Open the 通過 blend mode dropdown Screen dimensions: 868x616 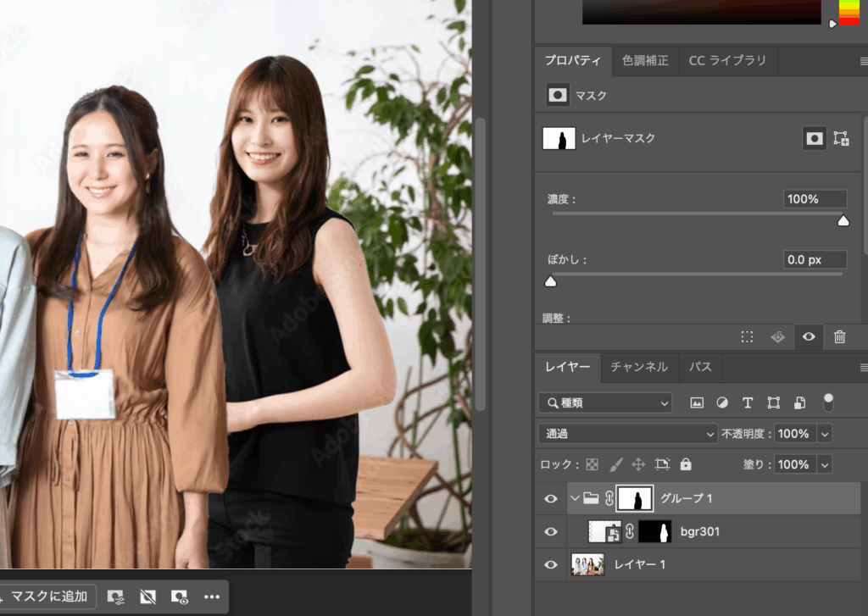627,434
